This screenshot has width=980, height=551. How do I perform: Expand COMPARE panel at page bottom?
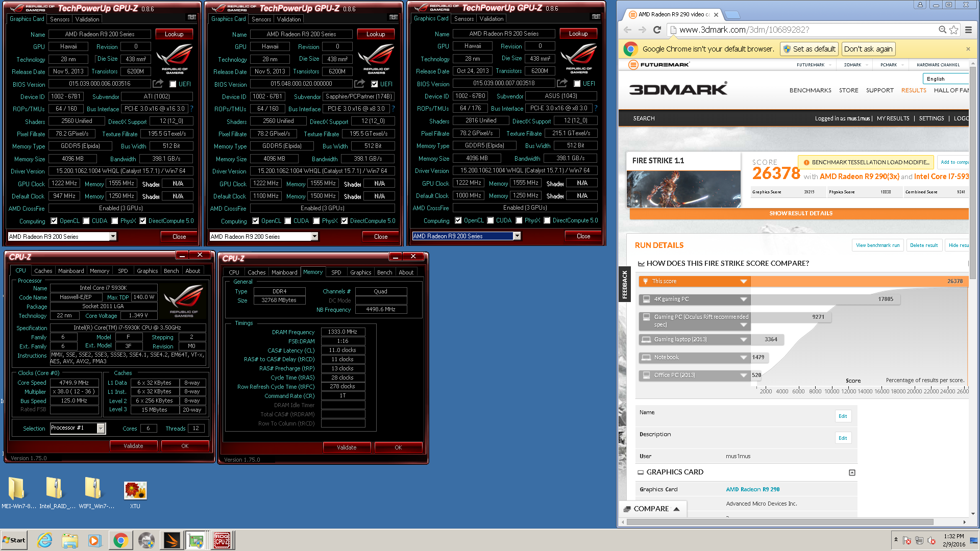click(652, 509)
